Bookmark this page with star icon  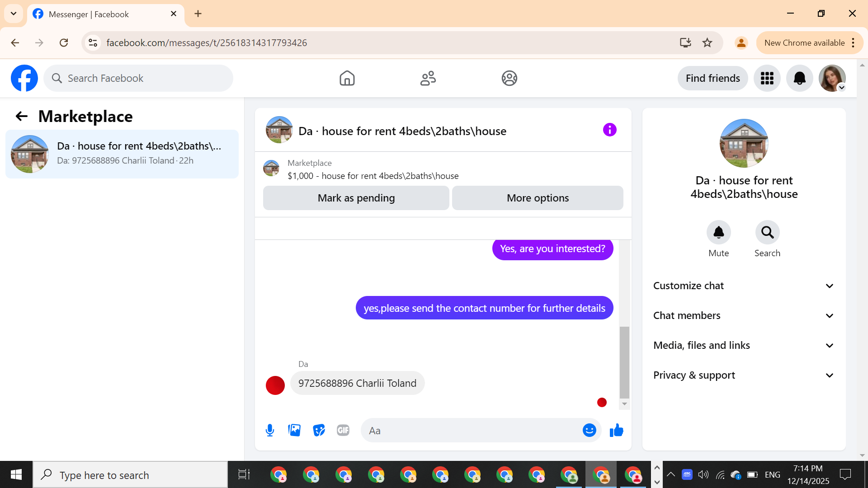(707, 43)
